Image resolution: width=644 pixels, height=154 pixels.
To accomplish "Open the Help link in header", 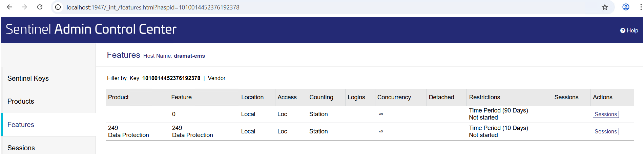I will (x=629, y=30).
